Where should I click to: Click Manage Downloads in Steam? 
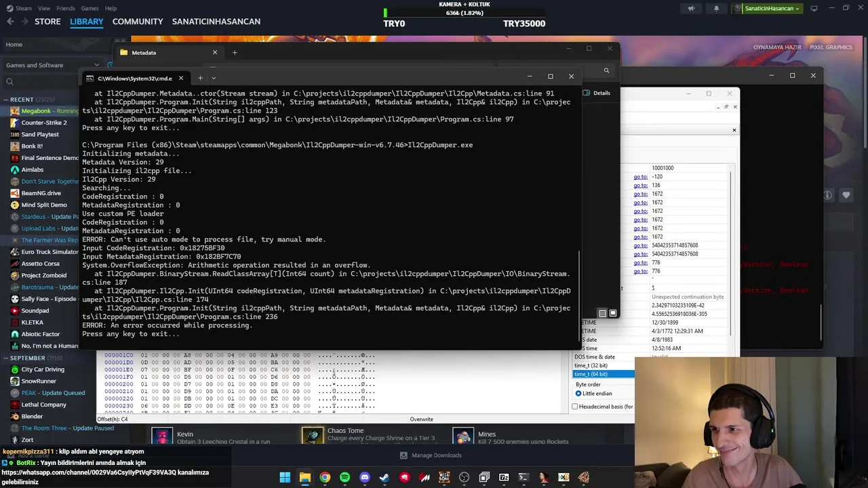click(431, 455)
